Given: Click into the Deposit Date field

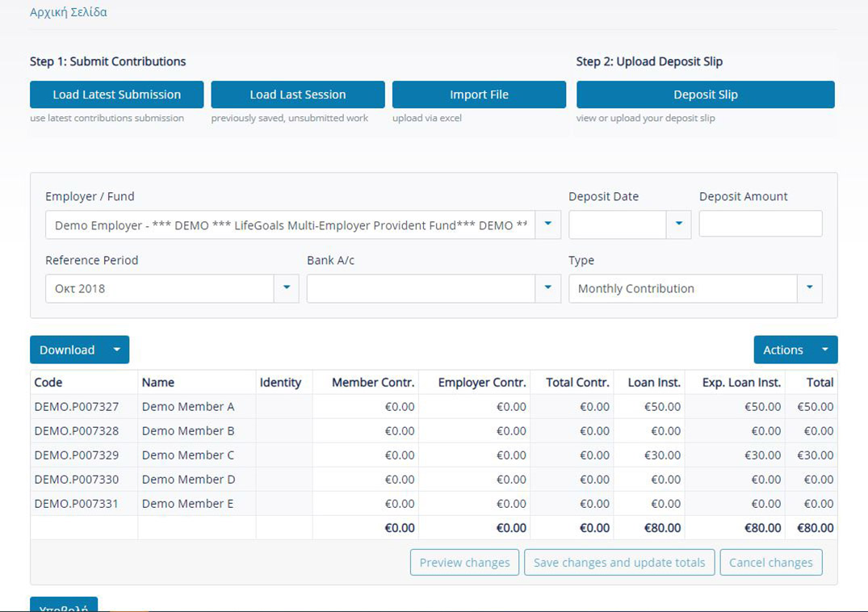Looking at the screenshot, I should click(617, 224).
